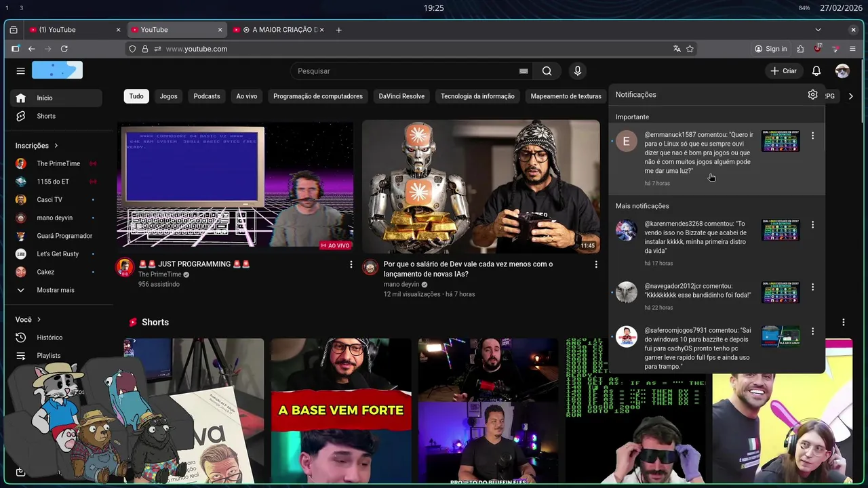
Task: Open video title about salário de Dev
Action: [468, 268]
